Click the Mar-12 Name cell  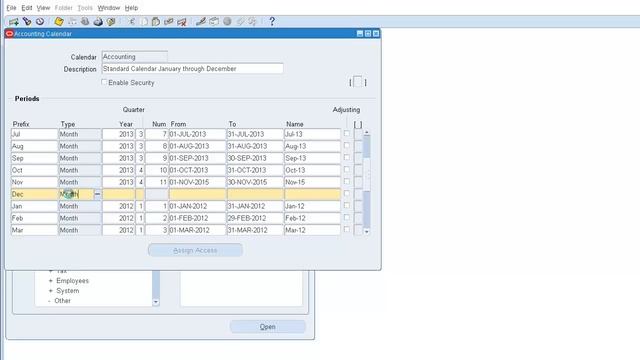click(312, 230)
